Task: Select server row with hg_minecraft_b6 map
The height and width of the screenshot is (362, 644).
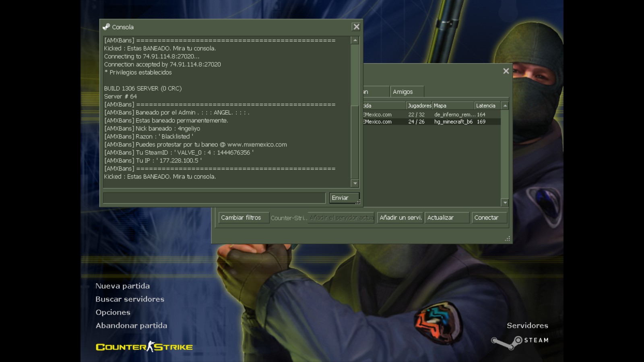Action: [x=432, y=121]
